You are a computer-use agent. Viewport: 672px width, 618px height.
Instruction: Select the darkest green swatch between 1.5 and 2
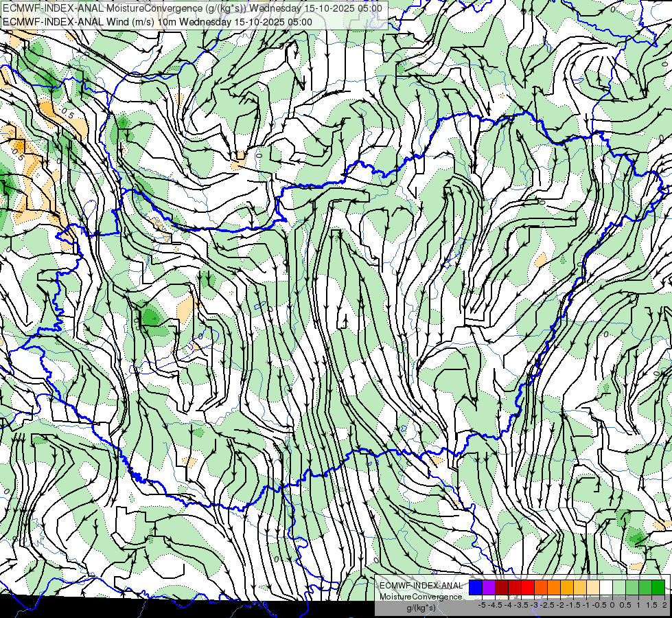click(x=658, y=587)
